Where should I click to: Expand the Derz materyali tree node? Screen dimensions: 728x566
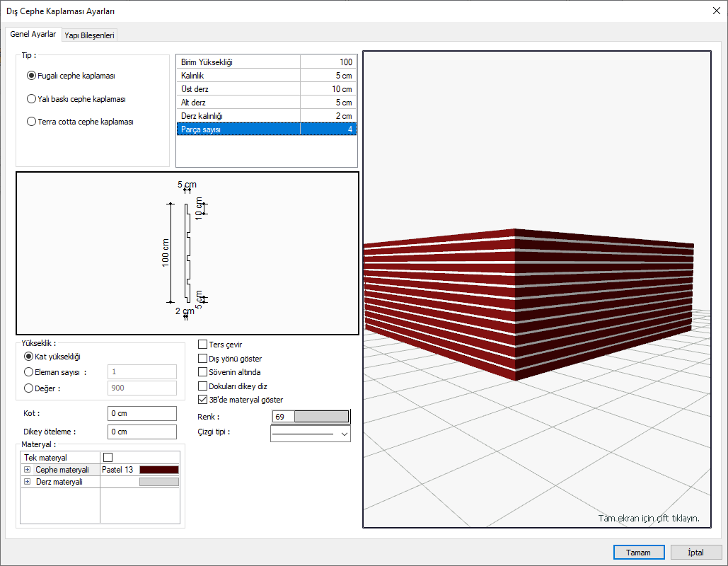(28, 482)
